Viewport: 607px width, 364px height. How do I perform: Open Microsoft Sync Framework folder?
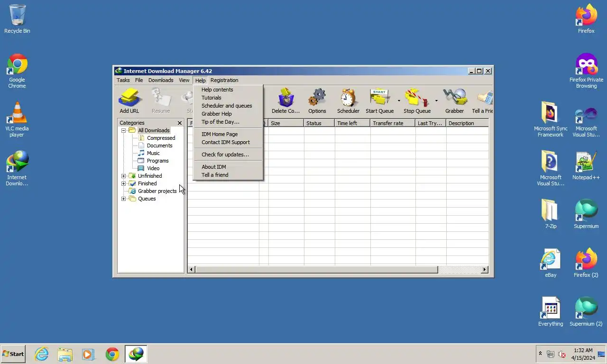(551, 119)
